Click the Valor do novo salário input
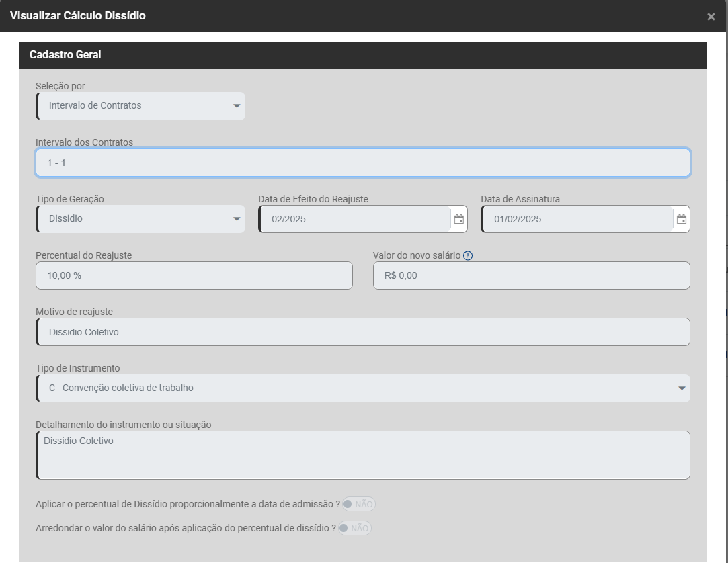This screenshot has width=728, height=563. [531, 275]
